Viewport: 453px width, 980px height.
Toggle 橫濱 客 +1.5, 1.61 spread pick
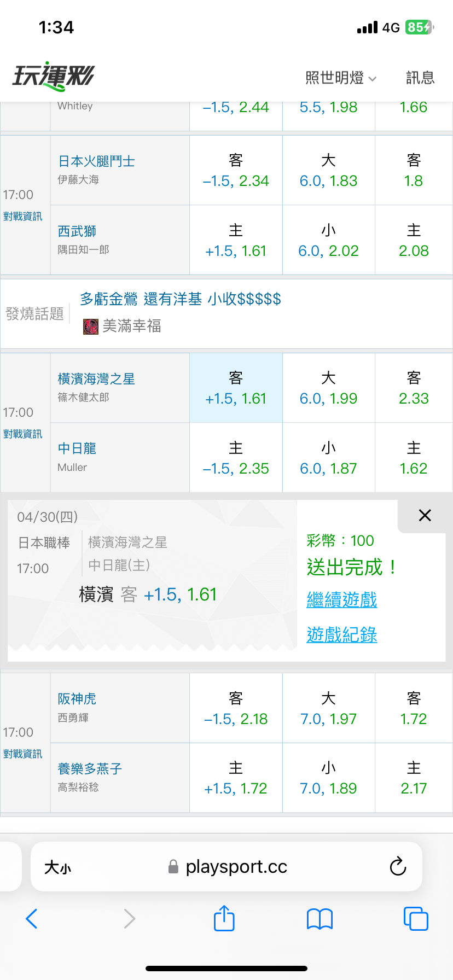[x=236, y=388]
